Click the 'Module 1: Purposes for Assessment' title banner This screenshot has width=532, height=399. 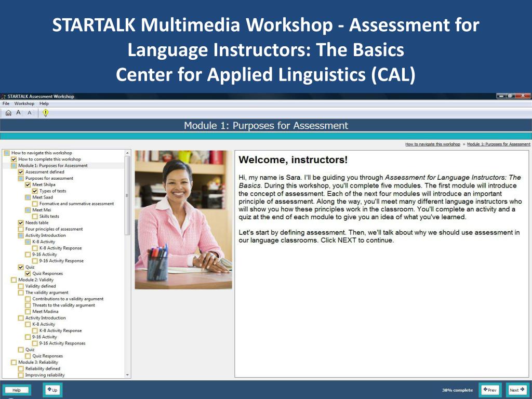point(266,126)
